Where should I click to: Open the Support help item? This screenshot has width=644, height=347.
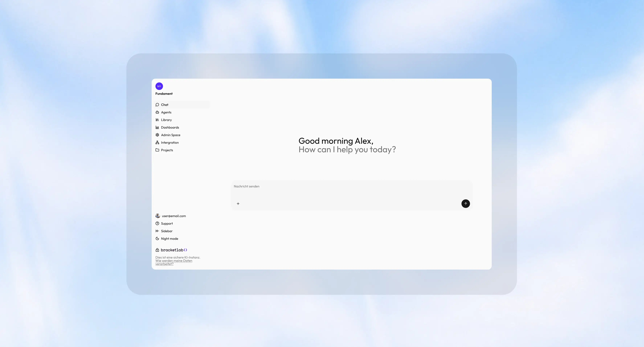pos(167,223)
